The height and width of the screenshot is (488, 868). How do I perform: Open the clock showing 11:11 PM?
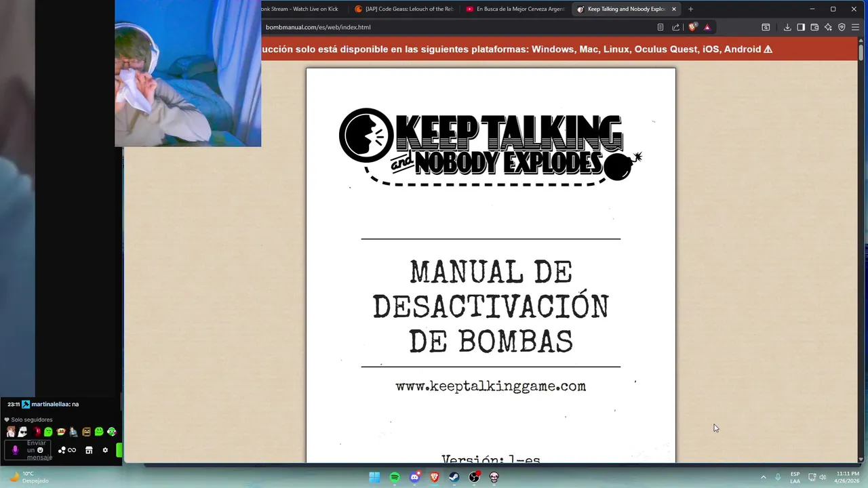[848, 477]
